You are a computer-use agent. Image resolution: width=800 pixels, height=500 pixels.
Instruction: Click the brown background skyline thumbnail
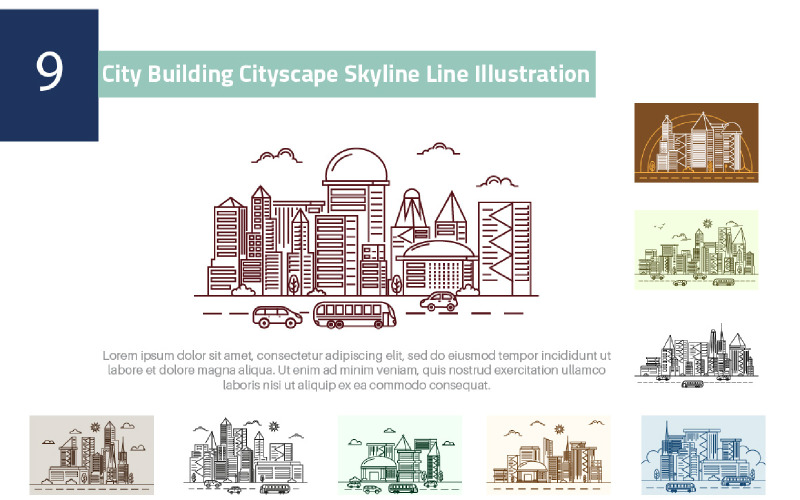pos(696,142)
